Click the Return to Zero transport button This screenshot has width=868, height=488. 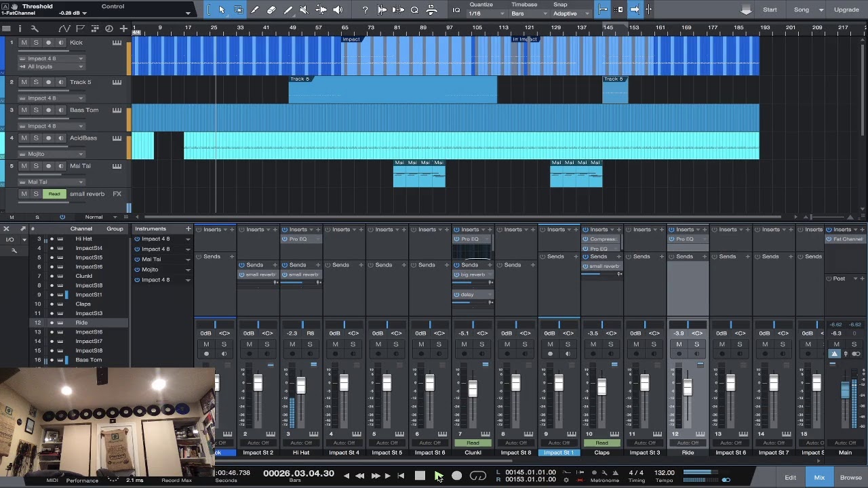[x=401, y=476]
